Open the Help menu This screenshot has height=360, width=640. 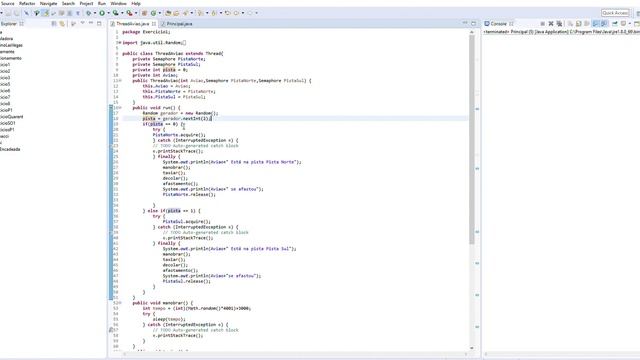click(136, 3)
